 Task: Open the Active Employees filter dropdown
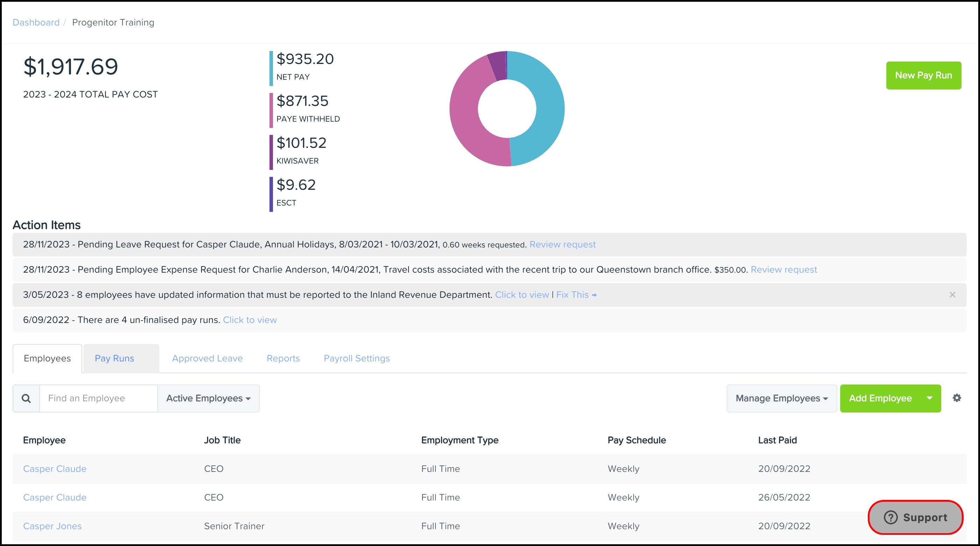point(208,398)
